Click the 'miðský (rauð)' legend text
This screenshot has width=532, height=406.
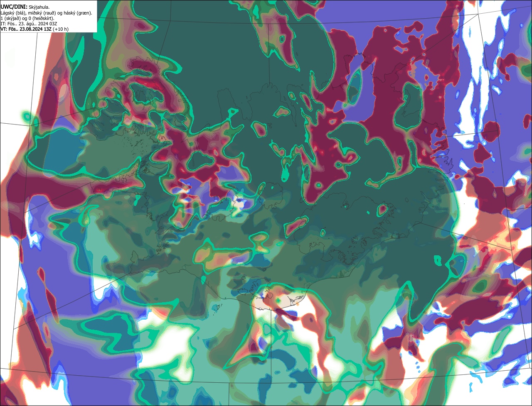coord(42,13)
